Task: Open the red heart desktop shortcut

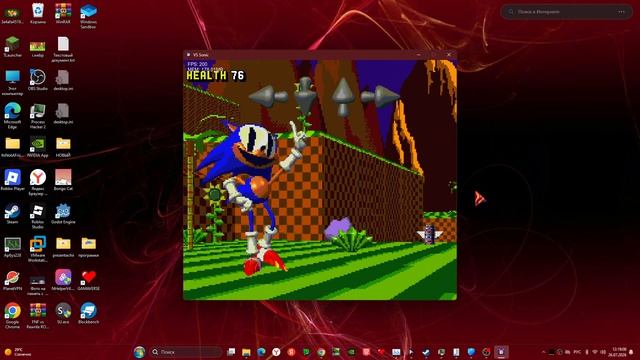Action: coord(88,280)
